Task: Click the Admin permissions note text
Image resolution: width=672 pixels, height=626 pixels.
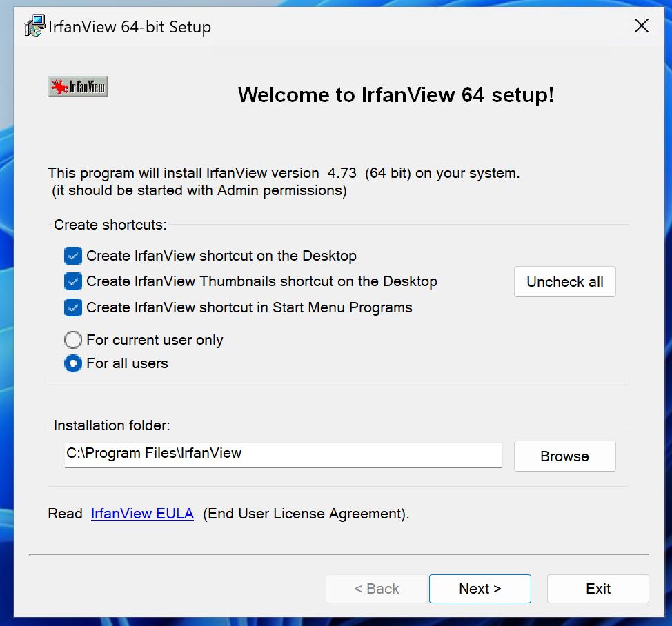Action: (199, 190)
